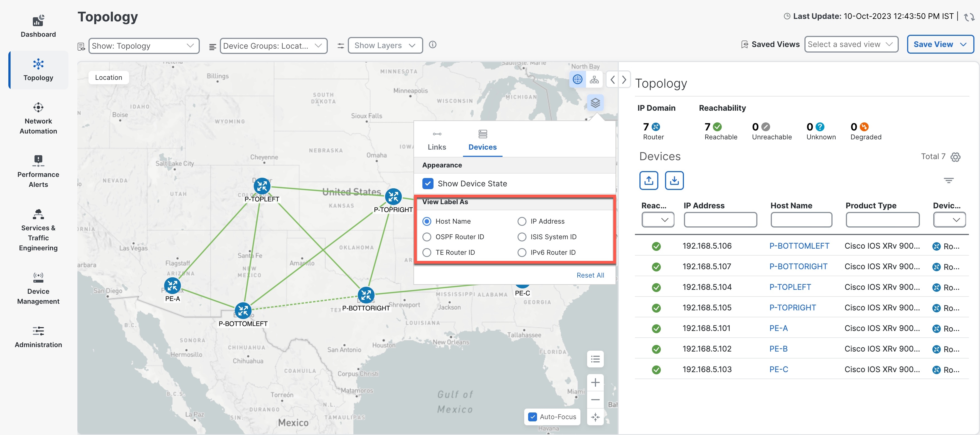Select the IP Address label radio button

pyautogui.click(x=522, y=221)
